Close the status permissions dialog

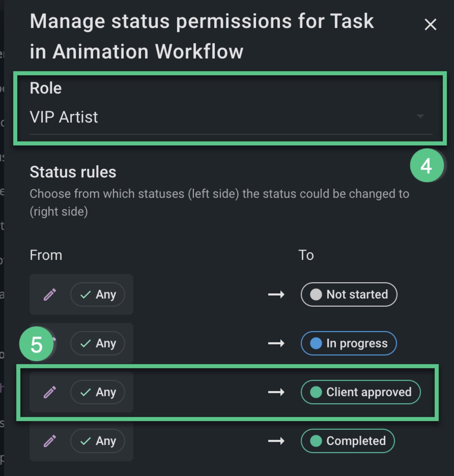point(430,25)
